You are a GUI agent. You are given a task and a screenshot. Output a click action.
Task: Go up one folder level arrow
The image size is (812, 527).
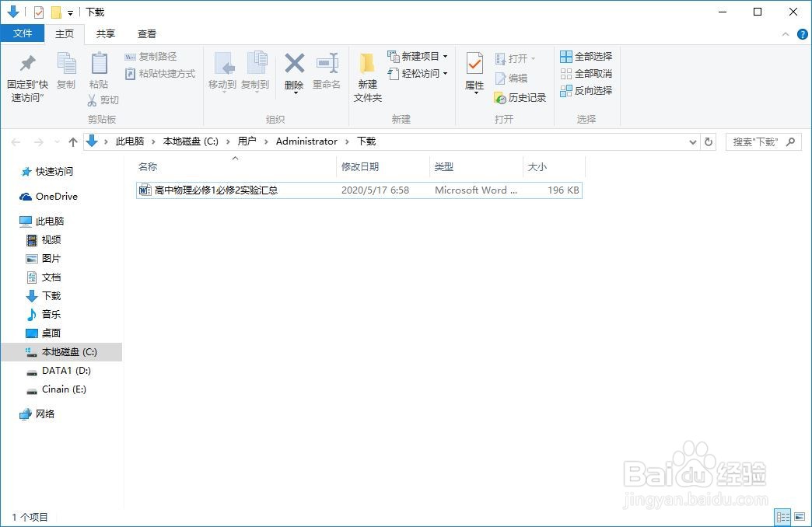(x=73, y=141)
